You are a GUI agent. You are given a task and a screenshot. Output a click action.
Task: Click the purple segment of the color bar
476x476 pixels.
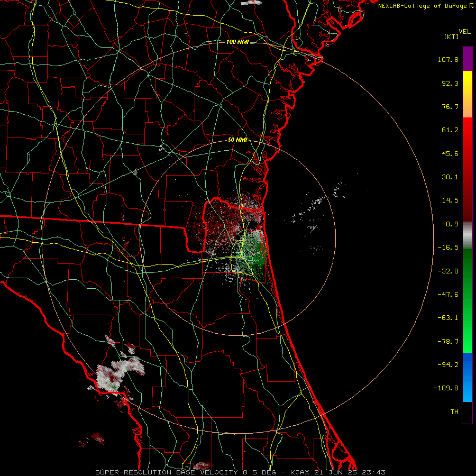coord(467,59)
